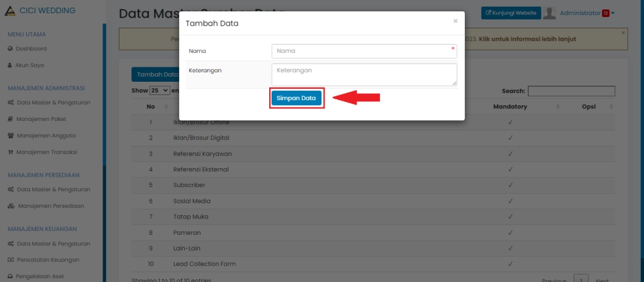The height and width of the screenshot is (282, 644).
Task: Dismiss the yellow notification banner
Action: click(x=623, y=32)
